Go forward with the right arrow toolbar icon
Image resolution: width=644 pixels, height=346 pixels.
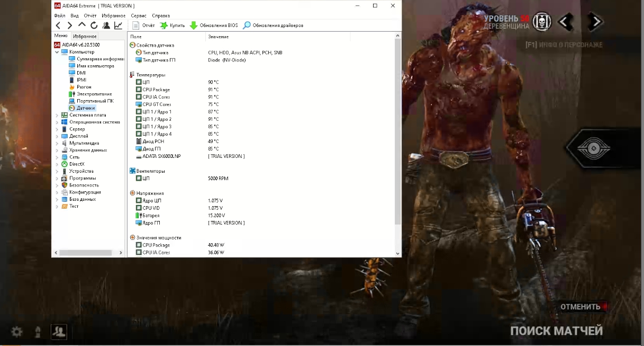pos(70,25)
